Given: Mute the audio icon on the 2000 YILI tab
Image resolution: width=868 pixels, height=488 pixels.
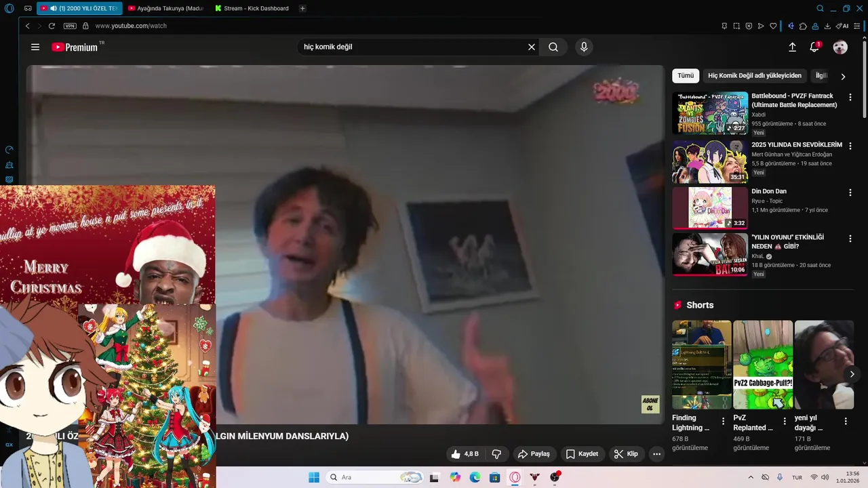Looking at the screenshot, I should click(53, 9).
